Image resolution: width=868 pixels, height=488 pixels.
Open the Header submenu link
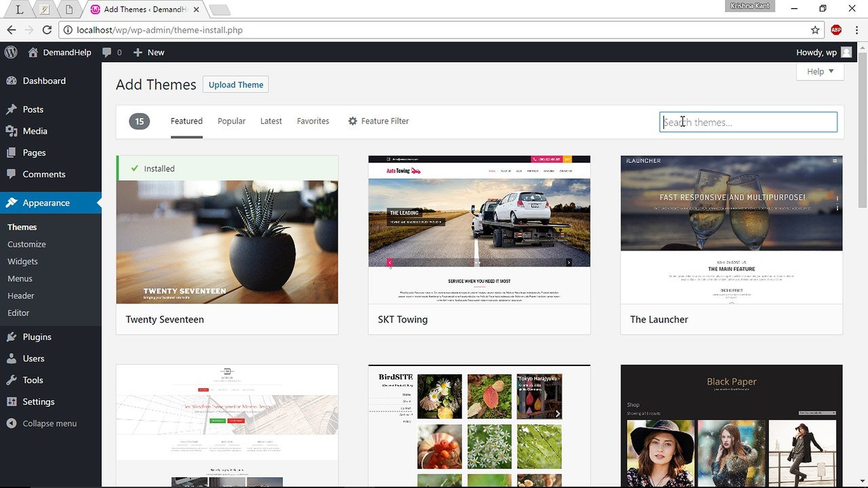click(21, 296)
